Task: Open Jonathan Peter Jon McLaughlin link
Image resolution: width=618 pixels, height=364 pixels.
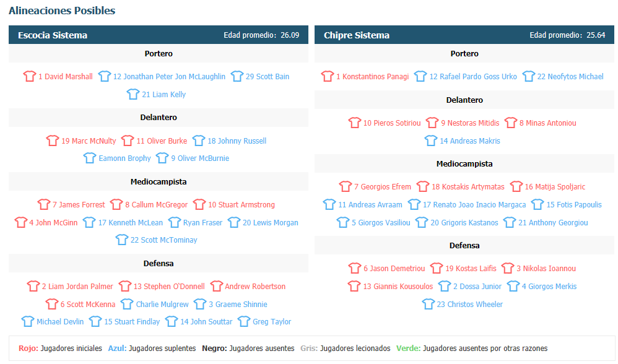Action: point(169,76)
